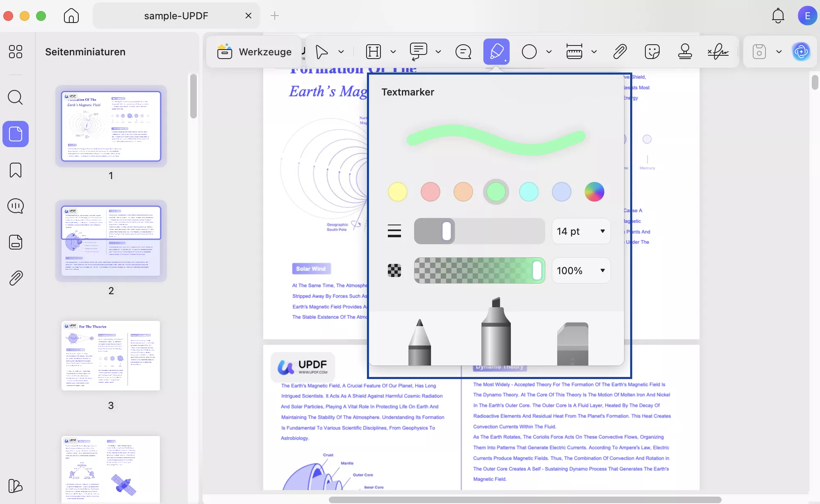This screenshot has height=504, width=820.
Task: Click the home button in the titlebar
Action: [71, 16]
